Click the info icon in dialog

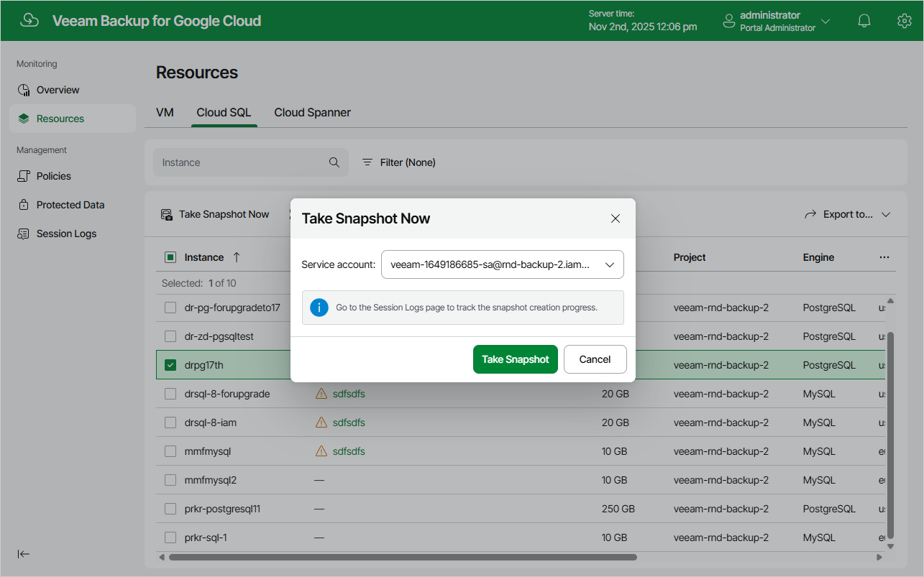tap(319, 308)
